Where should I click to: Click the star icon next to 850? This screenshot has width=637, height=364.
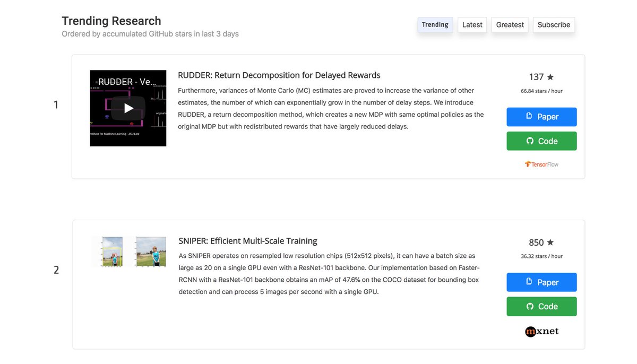click(550, 242)
